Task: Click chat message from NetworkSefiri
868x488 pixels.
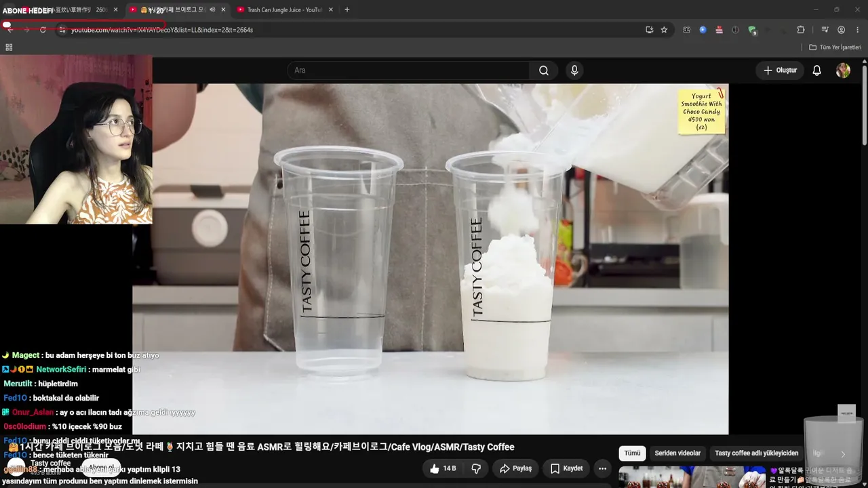Action: [x=71, y=369]
